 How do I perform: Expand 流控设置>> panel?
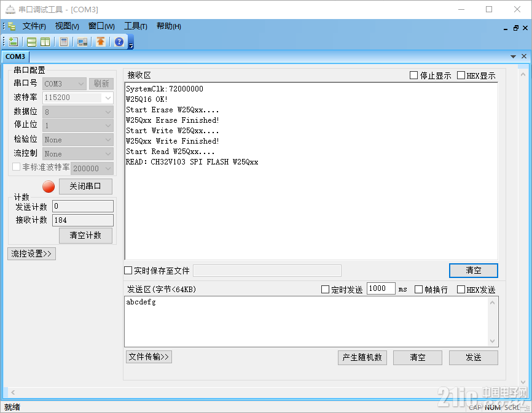[x=31, y=254]
